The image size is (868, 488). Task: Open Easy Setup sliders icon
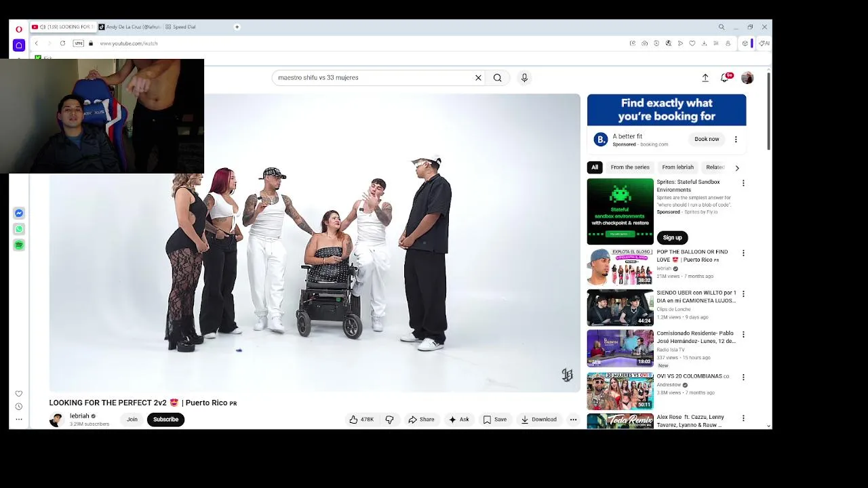point(715,43)
